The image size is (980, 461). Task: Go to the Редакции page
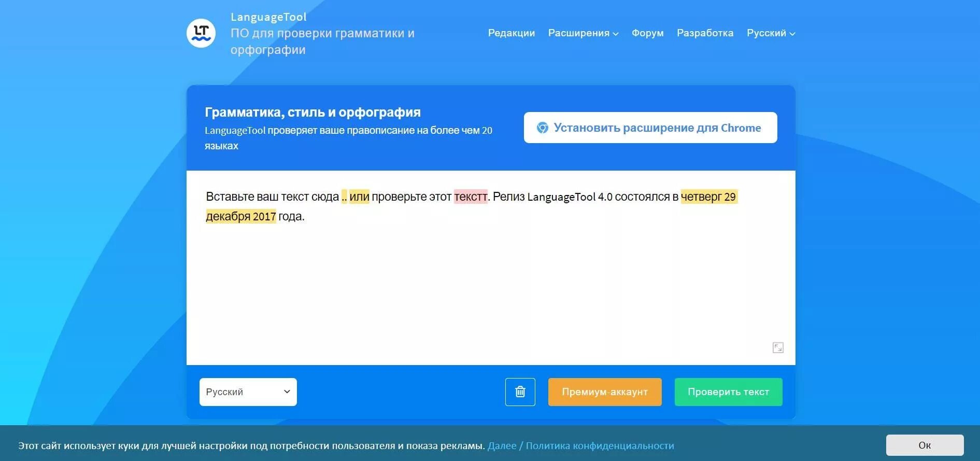pyautogui.click(x=512, y=33)
